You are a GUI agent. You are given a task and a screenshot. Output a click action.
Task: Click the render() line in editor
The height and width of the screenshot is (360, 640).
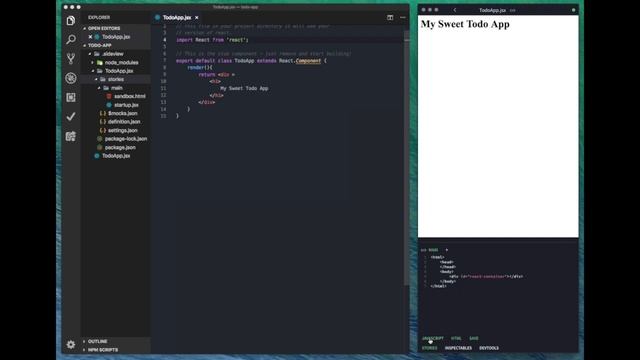tap(200, 67)
